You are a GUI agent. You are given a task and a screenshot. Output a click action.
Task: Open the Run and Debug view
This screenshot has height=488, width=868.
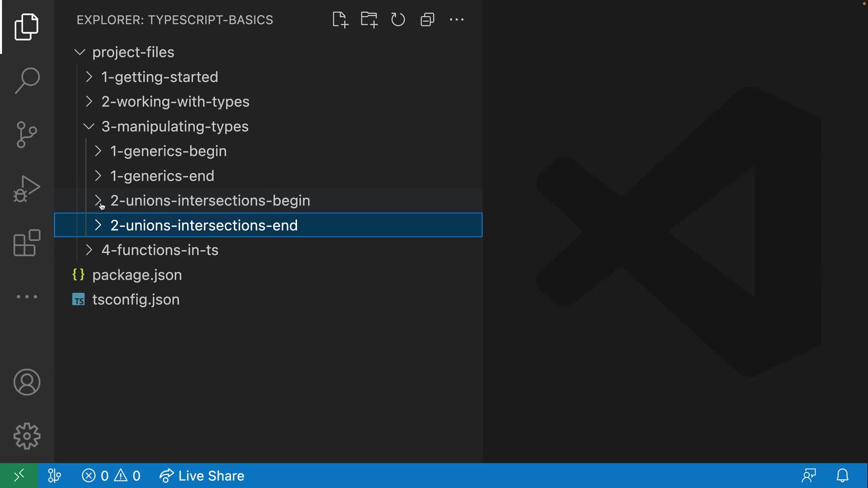coord(26,189)
